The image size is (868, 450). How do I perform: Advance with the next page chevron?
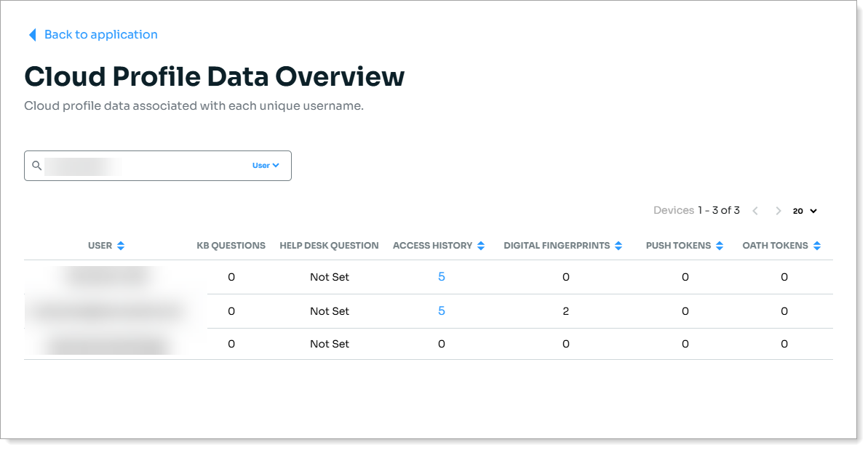point(778,210)
